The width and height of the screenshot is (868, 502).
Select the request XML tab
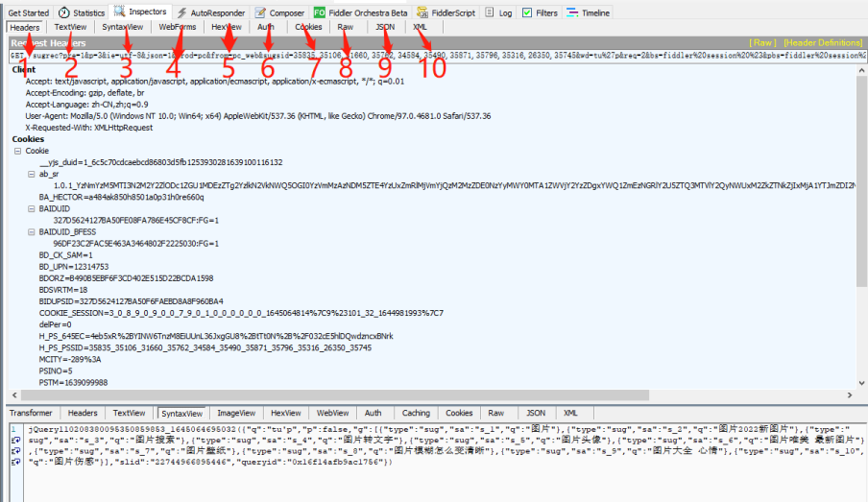[421, 27]
